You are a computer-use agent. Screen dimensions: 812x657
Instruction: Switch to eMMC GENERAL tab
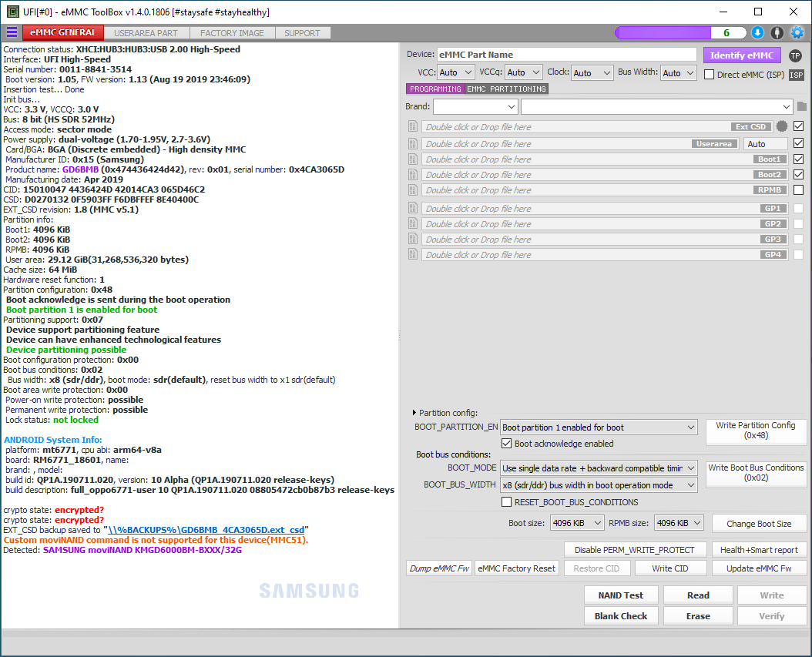[62, 32]
